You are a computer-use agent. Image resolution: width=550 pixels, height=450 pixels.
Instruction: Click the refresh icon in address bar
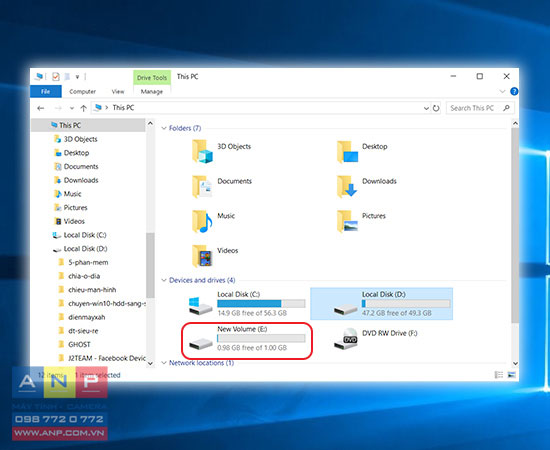[436, 108]
